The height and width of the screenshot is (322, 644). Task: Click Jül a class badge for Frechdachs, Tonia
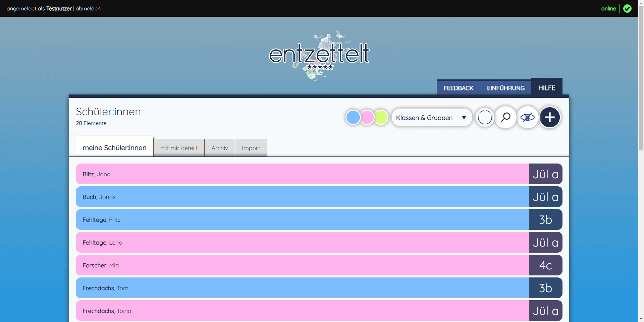click(x=546, y=311)
